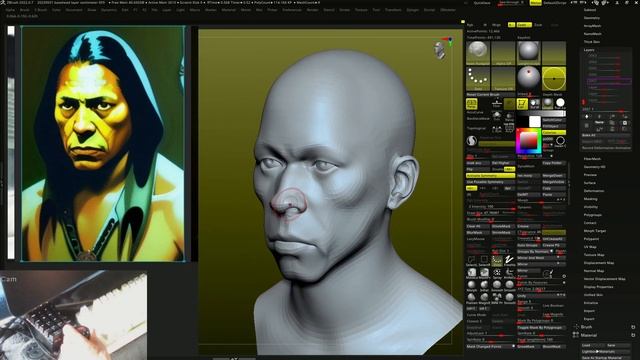Viewport: 640px width, 360px height.
Task: Click the yellow circular depth mask icon
Action: click(554, 79)
